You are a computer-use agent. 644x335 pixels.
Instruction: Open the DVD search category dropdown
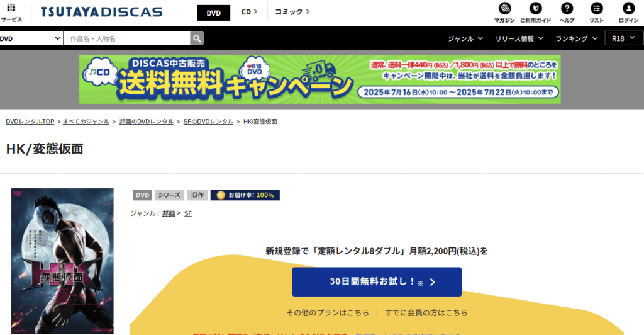tap(31, 38)
